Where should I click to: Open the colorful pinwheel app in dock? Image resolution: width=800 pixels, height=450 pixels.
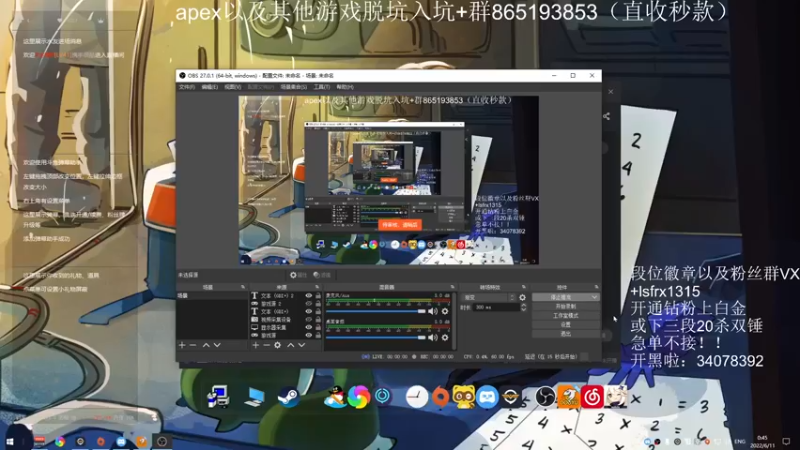pyautogui.click(x=359, y=397)
